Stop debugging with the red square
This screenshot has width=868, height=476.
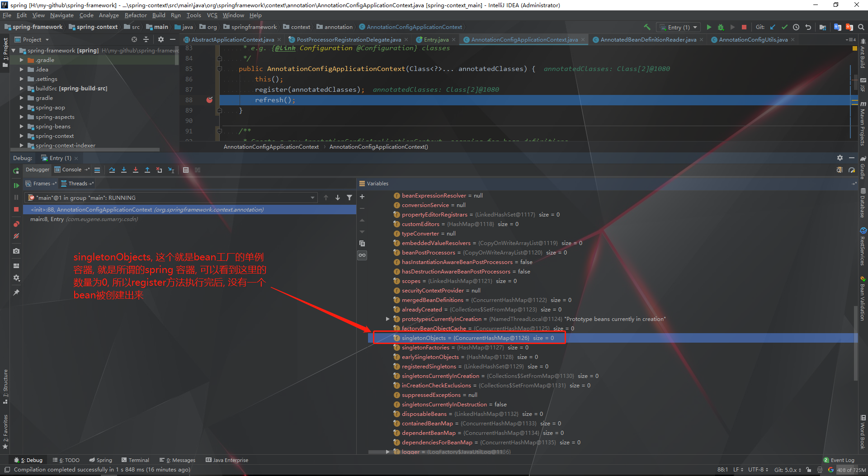[16, 209]
